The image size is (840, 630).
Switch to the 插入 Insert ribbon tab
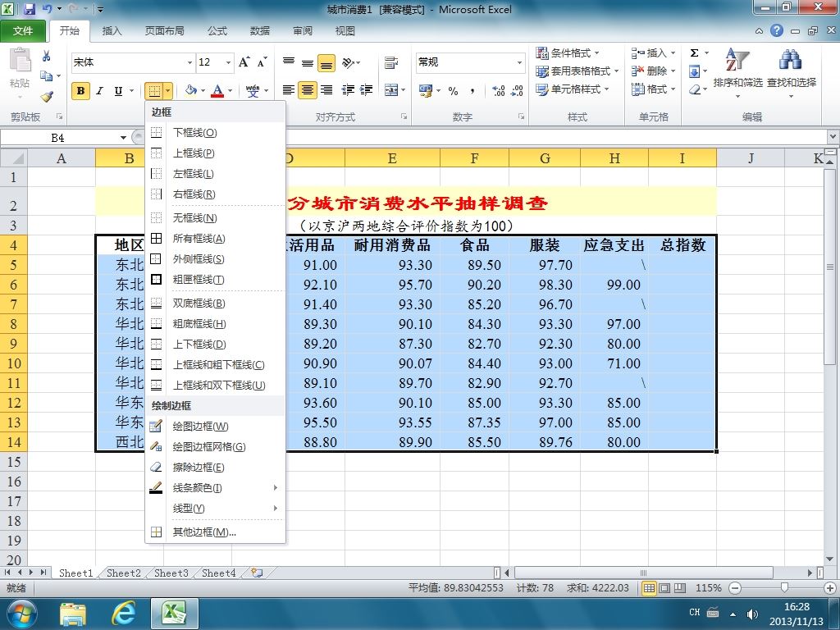coord(112,31)
